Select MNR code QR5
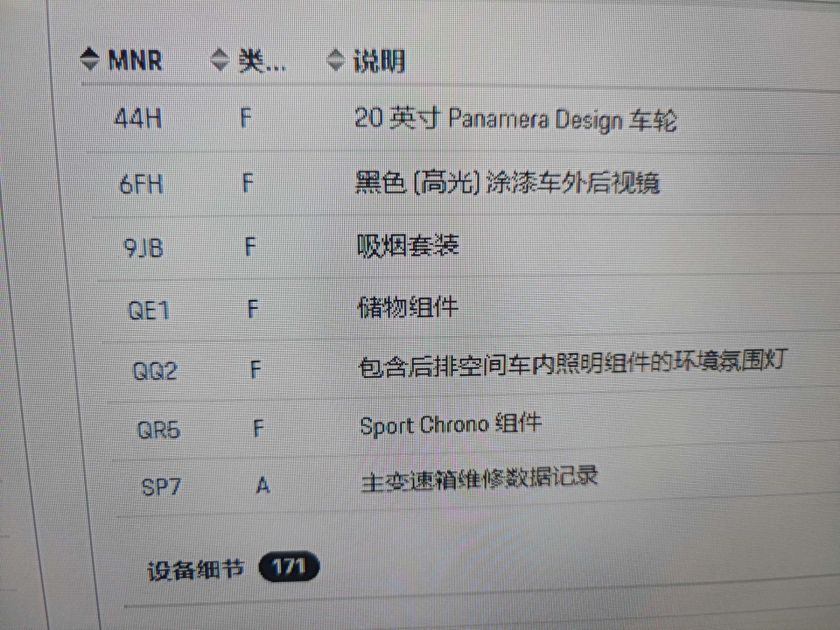Screen dimensions: 840x630 [x=158, y=430]
